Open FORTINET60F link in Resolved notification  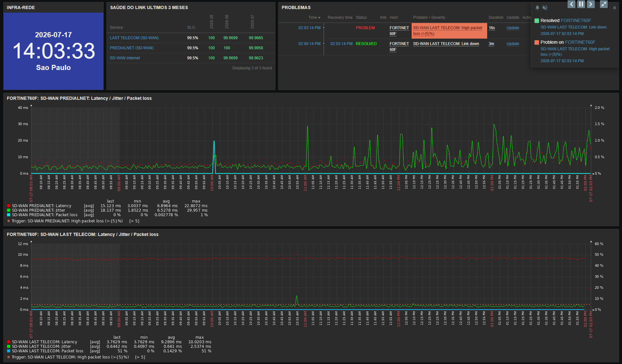[x=576, y=20]
